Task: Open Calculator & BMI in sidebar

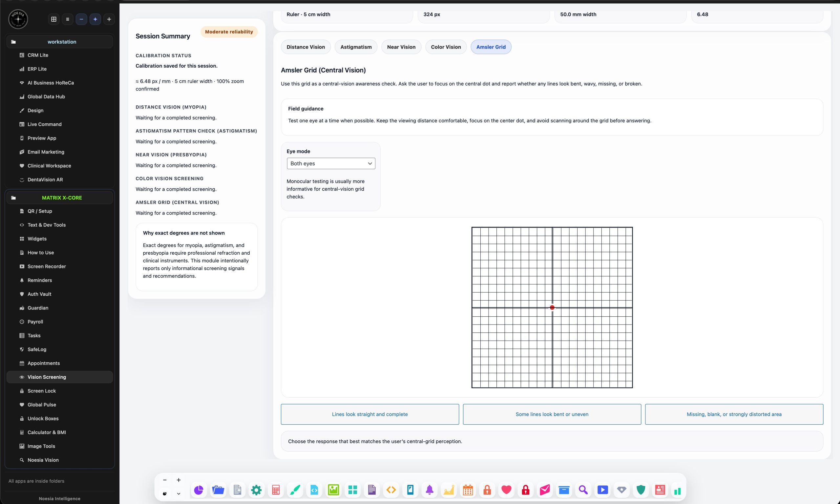Action: point(60,432)
